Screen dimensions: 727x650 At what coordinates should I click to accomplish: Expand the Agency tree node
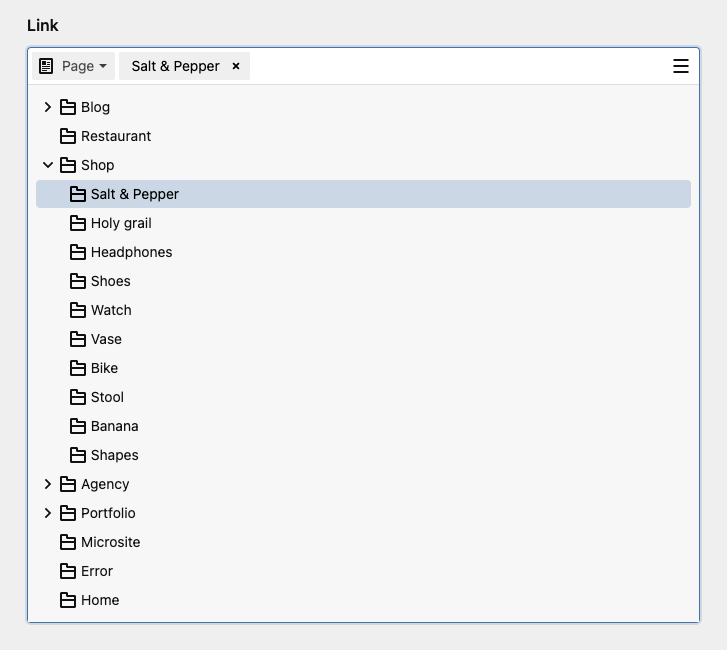(x=48, y=484)
